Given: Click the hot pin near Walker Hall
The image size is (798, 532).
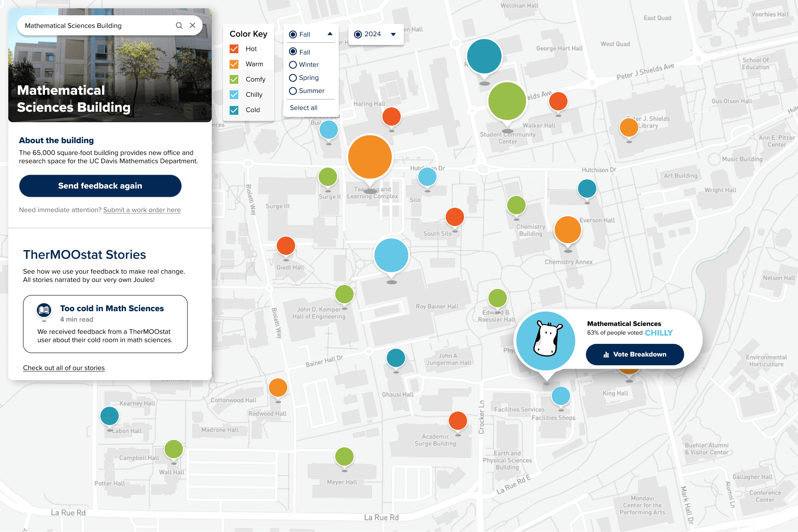Looking at the screenshot, I should 558,101.
